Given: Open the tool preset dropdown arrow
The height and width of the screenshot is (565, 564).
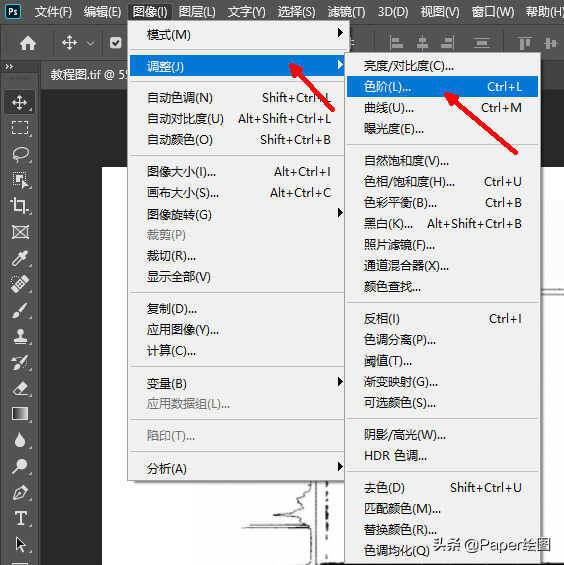Looking at the screenshot, I should tap(90, 43).
